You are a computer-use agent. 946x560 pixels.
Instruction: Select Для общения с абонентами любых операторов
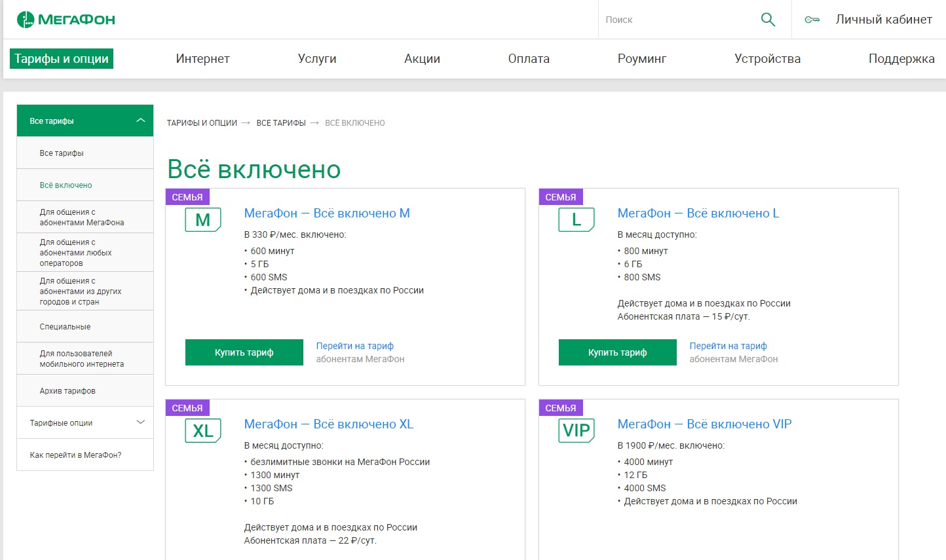coord(85,252)
